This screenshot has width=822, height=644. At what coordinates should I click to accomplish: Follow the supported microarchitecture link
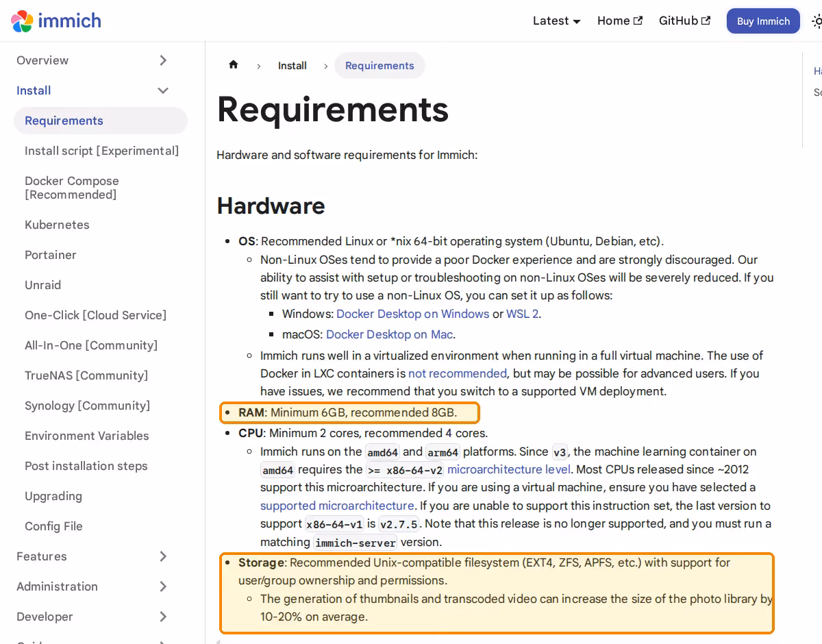tap(337, 506)
